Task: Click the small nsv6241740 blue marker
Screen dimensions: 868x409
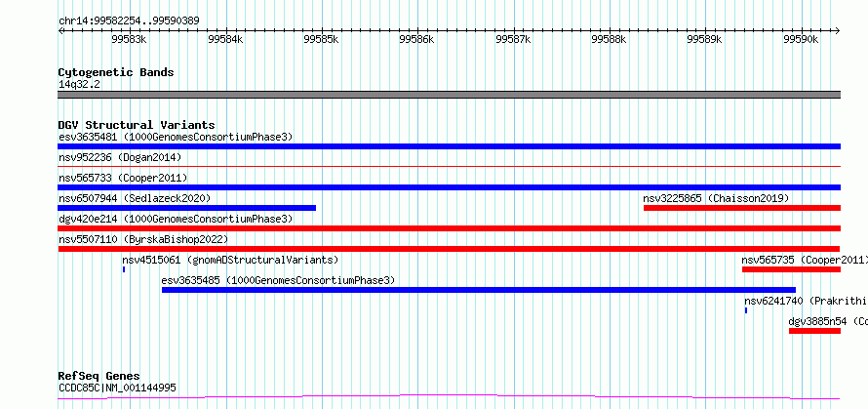Action: click(746, 310)
